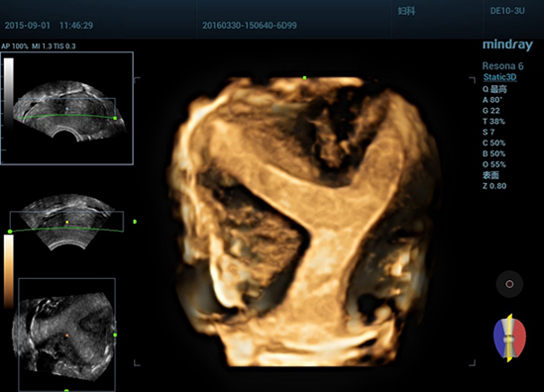The image size is (544, 392).
Task: Select the top axial plane thumbnail
Action: [67, 108]
